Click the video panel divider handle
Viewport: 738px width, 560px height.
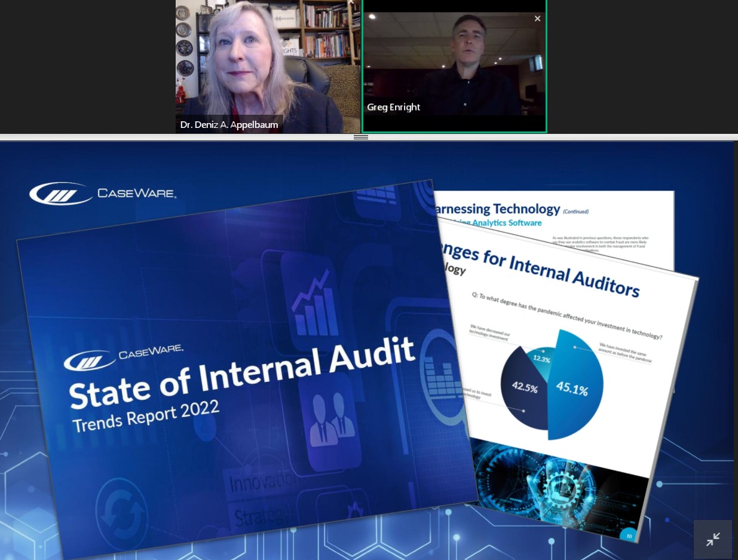pyautogui.click(x=361, y=137)
